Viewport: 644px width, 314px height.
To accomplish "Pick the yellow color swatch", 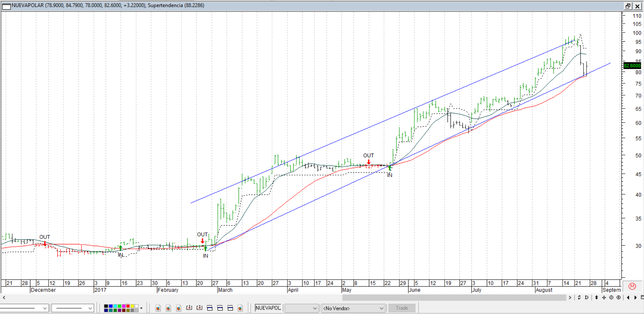I will 132,306.
